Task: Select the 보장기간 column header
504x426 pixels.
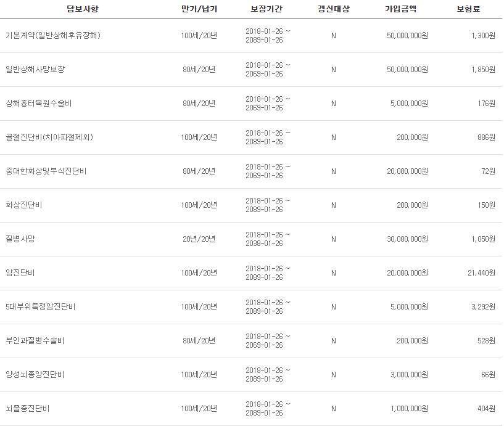Action: tap(267, 9)
